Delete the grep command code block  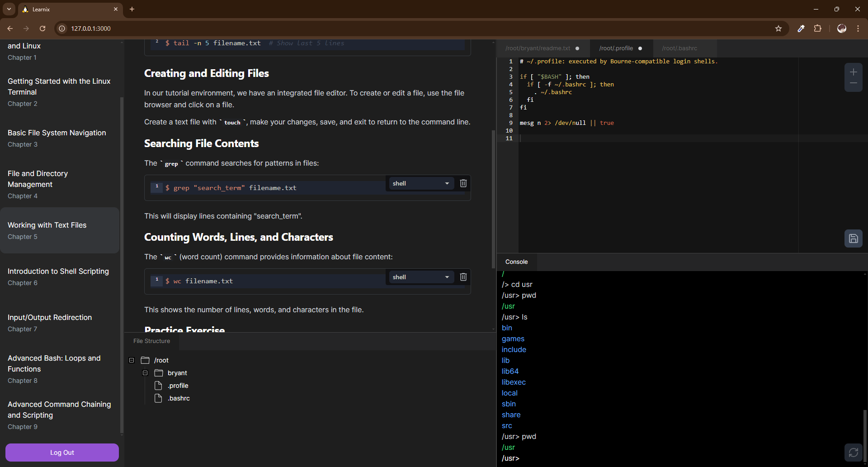click(463, 183)
